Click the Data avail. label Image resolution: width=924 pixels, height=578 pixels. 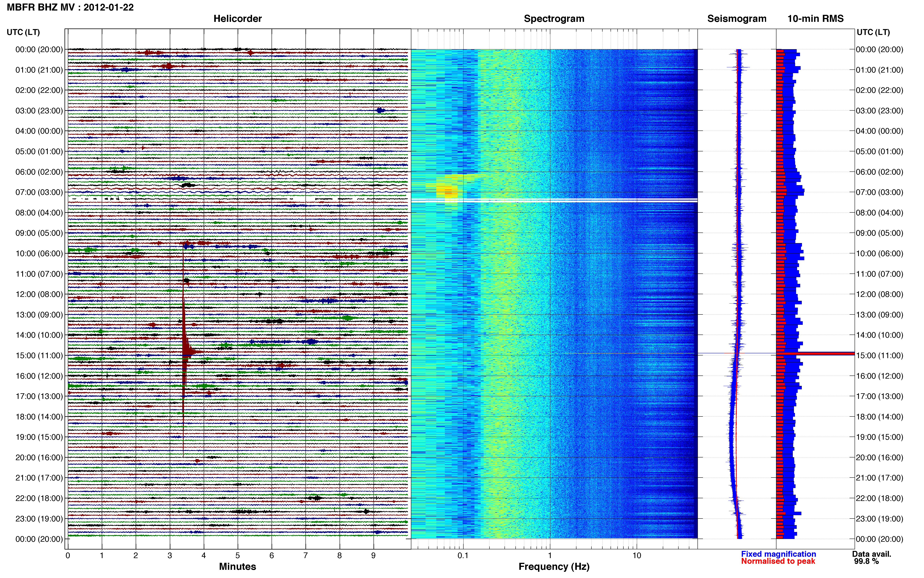pyautogui.click(x=872, y=554)
